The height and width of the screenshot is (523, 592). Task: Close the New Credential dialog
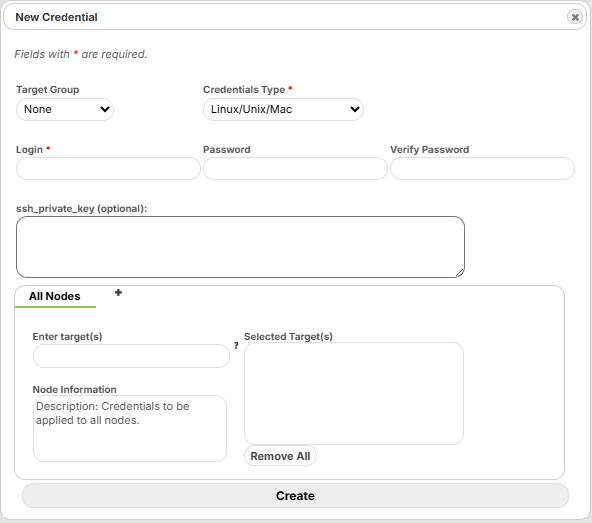click(575, 17)
